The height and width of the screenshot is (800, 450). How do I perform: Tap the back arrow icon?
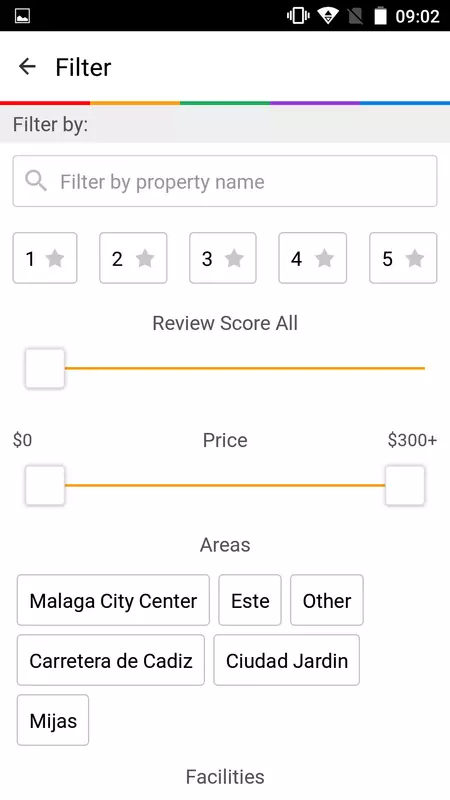(x=27, y=67)
